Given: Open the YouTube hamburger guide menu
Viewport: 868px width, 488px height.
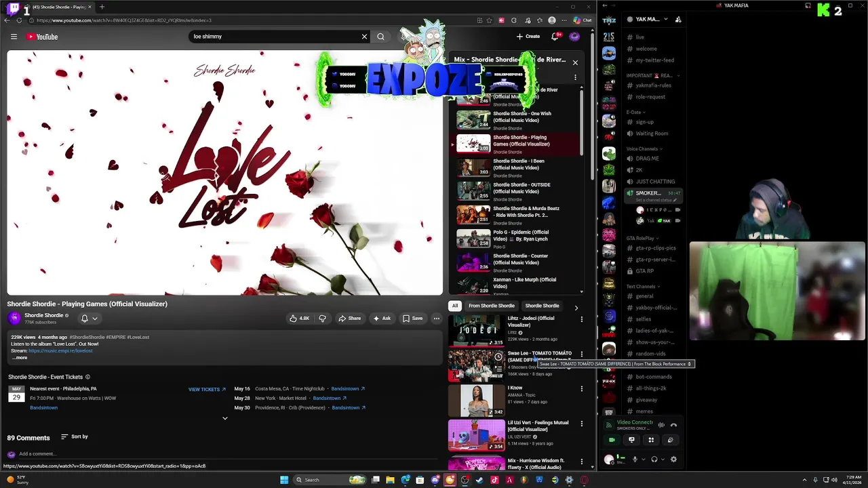Looking at the screenshot, I should click(x=14, y=37).
